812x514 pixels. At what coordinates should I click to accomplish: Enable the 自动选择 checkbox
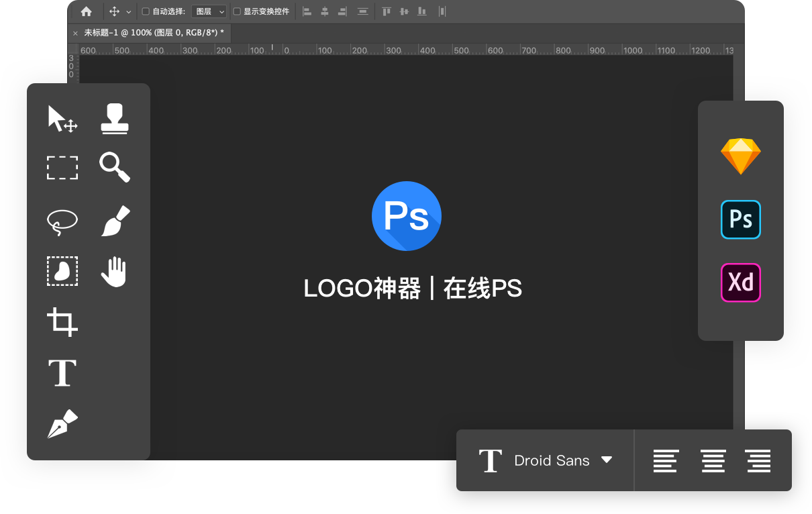[146, 11]
